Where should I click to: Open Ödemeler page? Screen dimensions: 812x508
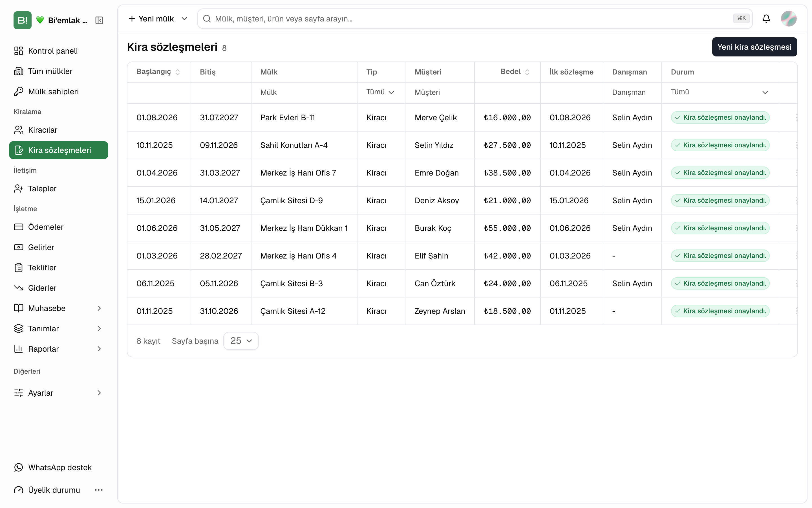tap(59, 227)
